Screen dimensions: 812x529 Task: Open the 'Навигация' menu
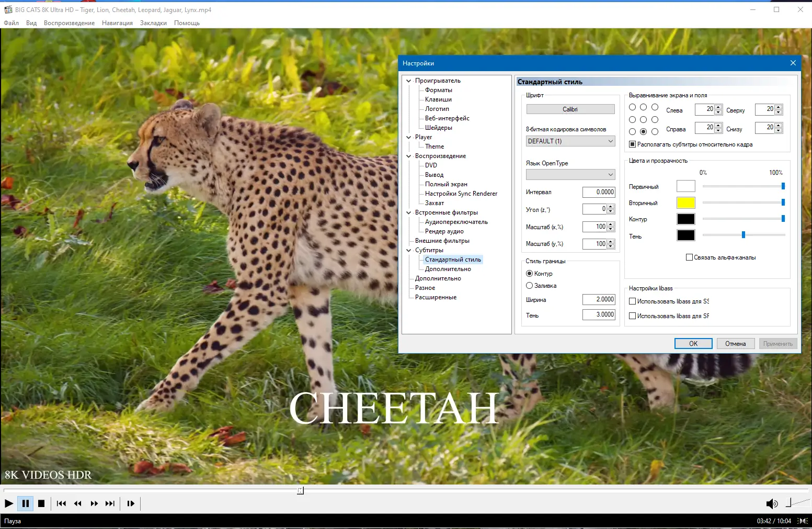coord(117,22)
